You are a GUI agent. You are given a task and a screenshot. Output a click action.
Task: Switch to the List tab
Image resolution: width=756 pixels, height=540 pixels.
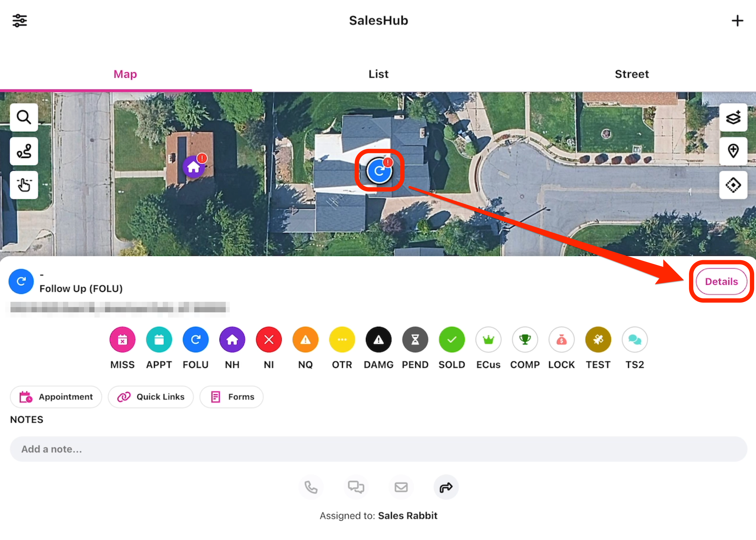click(x=378, y=74)
